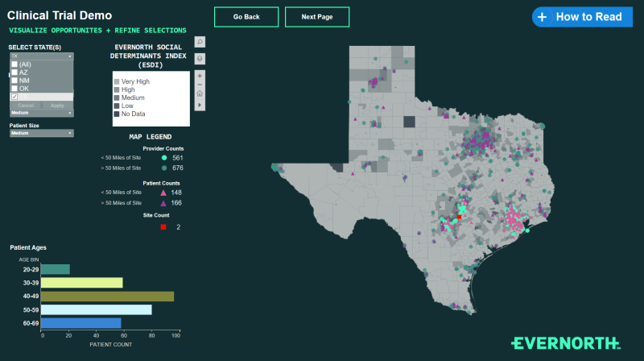Apply the state selection
The height and width of the screenshot is (361, 644).
tap(57, 106)
